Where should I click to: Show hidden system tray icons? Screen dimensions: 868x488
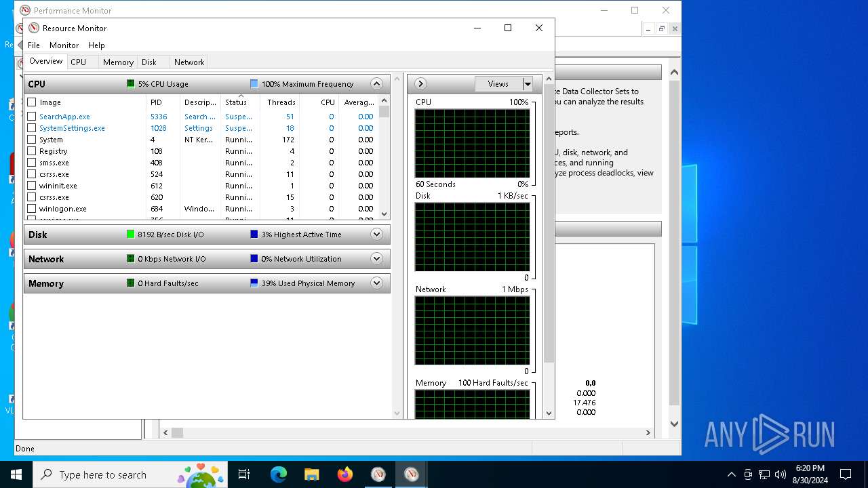point(731,474)
